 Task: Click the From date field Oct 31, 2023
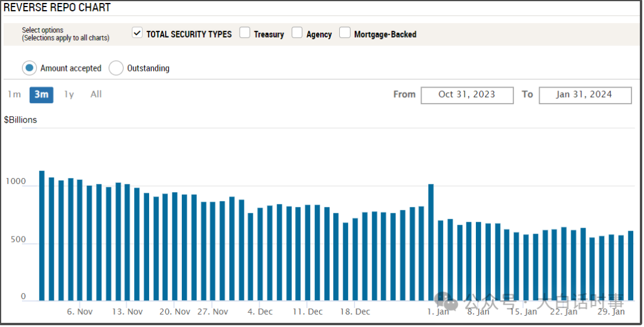click(x=466, y=95)
